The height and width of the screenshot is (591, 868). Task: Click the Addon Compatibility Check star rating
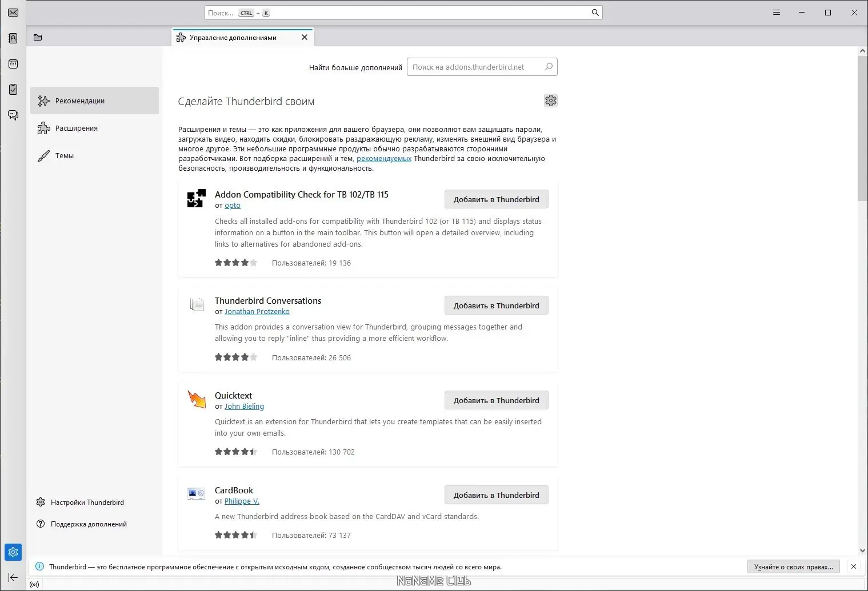pyautogui.click(x=236, y=263)
